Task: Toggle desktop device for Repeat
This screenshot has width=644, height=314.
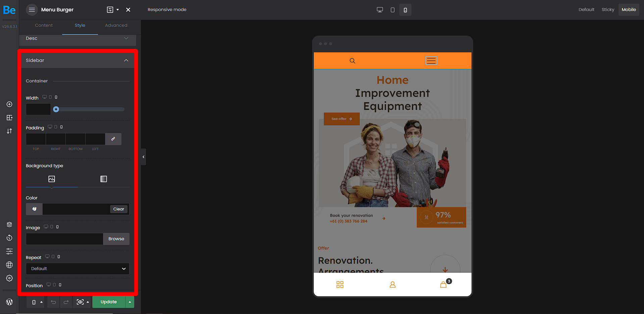Action: click(47, 257)
